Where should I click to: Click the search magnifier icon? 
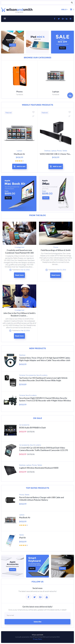pyautogui.click(x=72, y=3)
